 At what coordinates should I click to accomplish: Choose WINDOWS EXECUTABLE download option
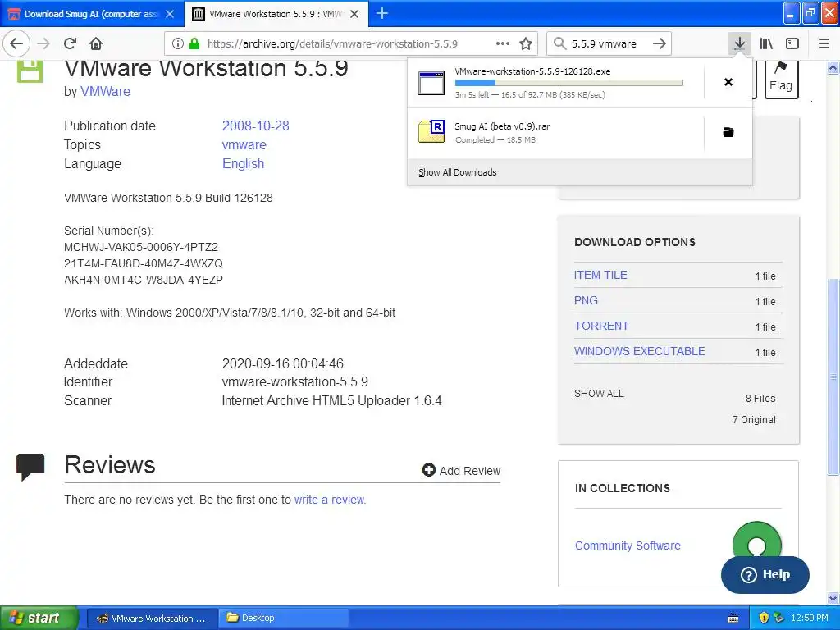click(640, 351)
